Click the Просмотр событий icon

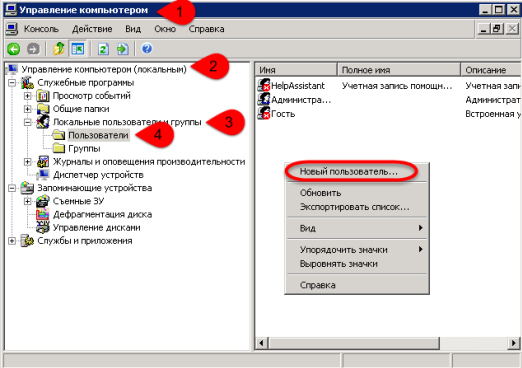click(43, 96)
